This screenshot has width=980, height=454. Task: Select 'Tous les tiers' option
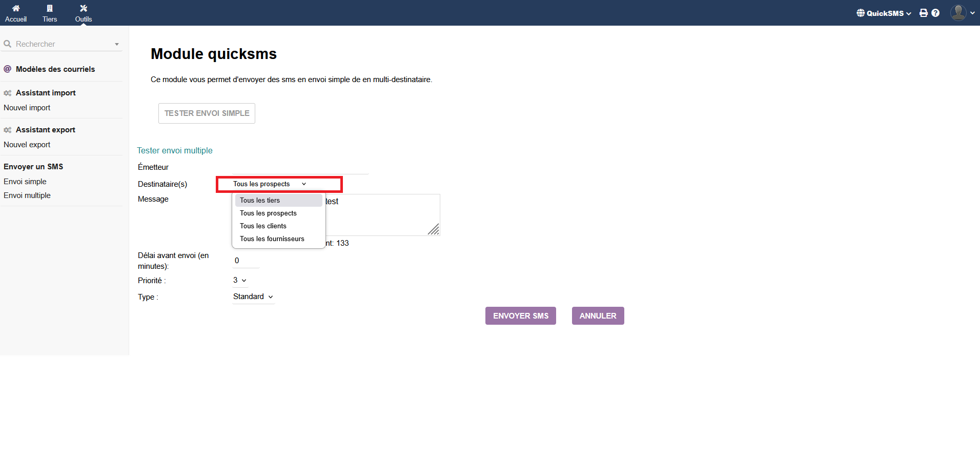pyautogui.click(x=260, y=201)
